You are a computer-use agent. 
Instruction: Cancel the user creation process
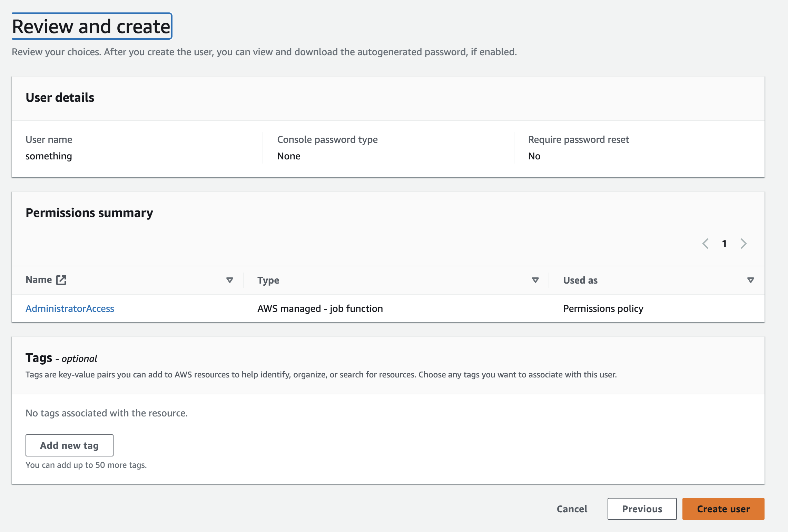[x=572, y=509]
